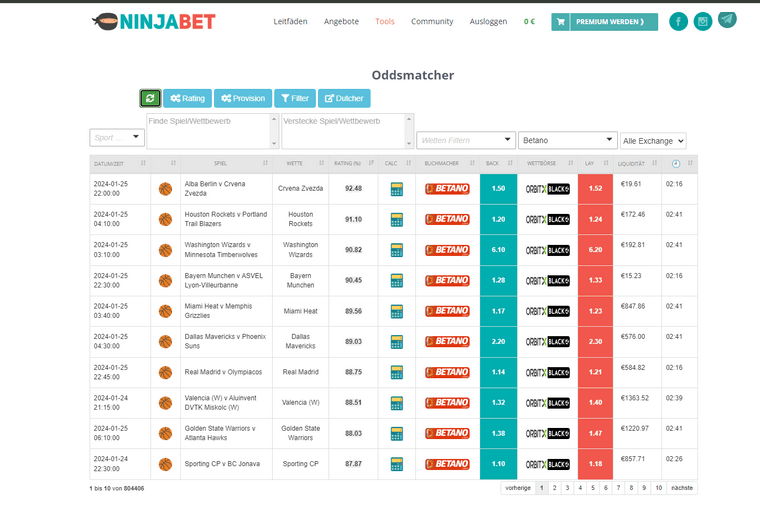
Task: Click the NinjaBet logo
Action: [x=154, y=22]
